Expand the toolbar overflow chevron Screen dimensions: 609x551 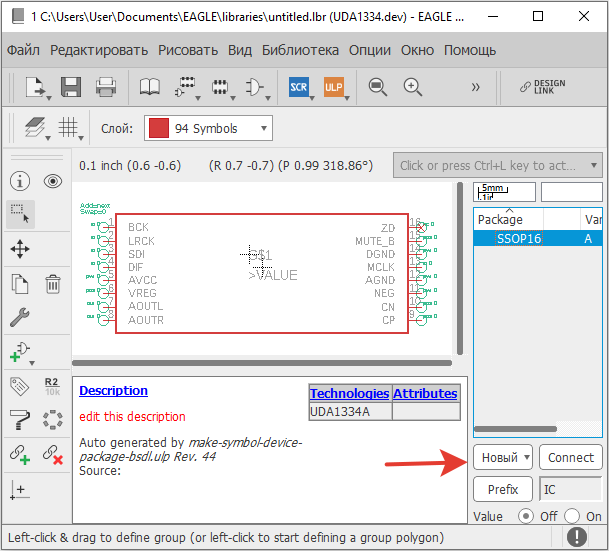point(475,87)
